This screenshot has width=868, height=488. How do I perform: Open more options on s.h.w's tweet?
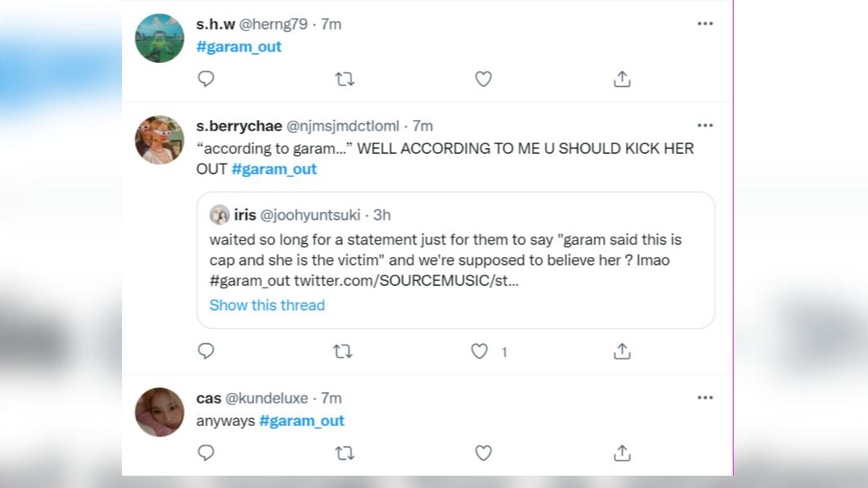click(x=705, y=24)
